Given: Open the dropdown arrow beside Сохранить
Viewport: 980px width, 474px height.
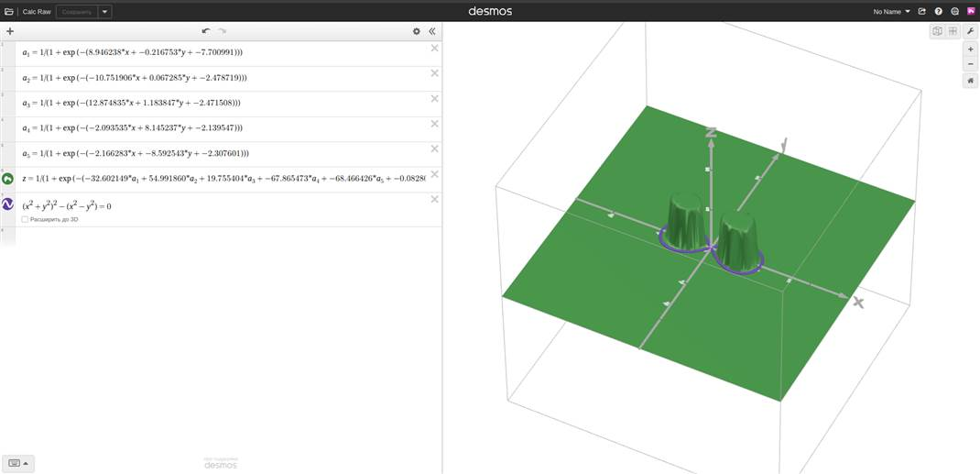Looking at the screenshot, I should pyautogui.click(x=105, y=12).
